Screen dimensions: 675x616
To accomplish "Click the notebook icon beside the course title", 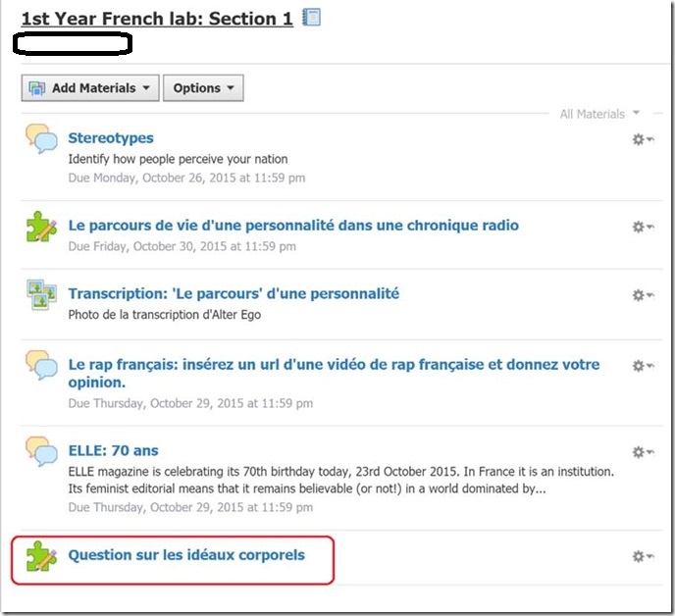I will pos(312,17).
